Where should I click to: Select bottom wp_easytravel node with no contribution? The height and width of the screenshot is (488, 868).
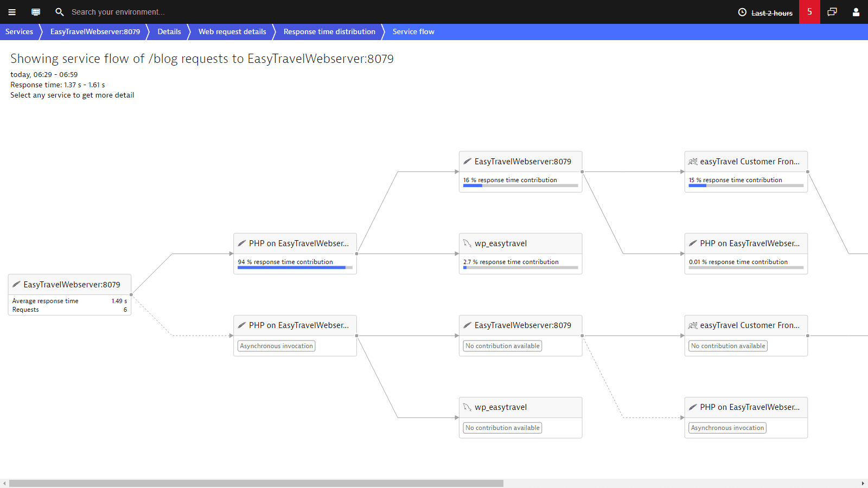click(521, 418)
